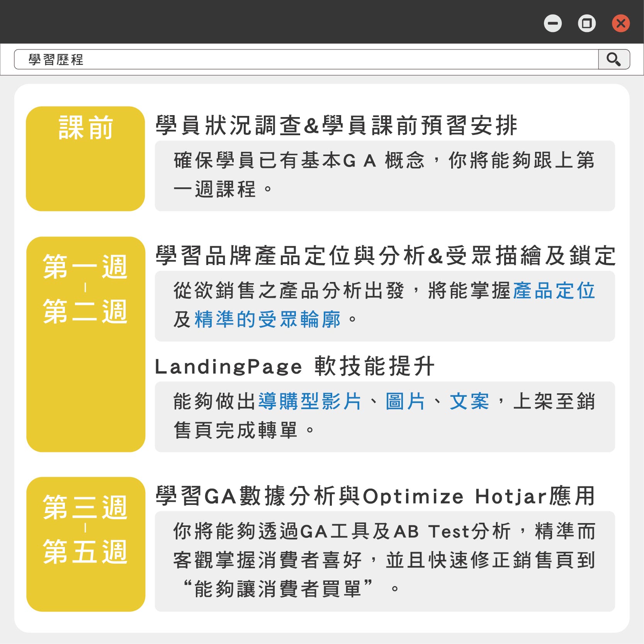Click the magnifying glass search icon
The width and height of the screenshot is (644, 644).
[613, 59]
